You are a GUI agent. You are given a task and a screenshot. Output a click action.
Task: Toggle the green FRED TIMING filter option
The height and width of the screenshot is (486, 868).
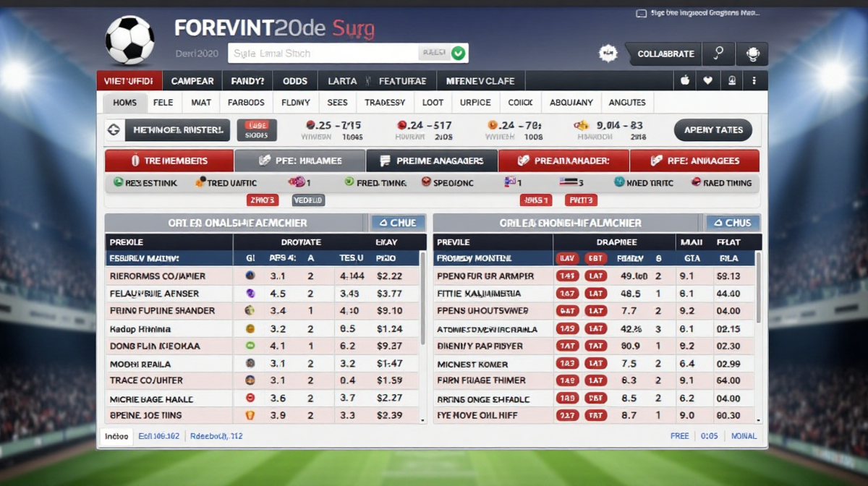pos(349,183)
